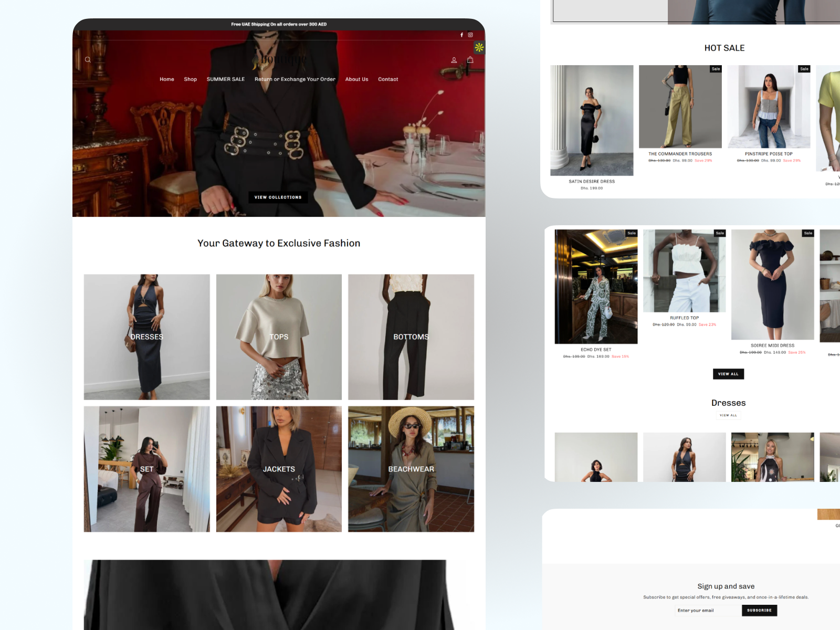Open the third Dresses section product thumbnail
The image size is (840, 630).
click(773, 457)
